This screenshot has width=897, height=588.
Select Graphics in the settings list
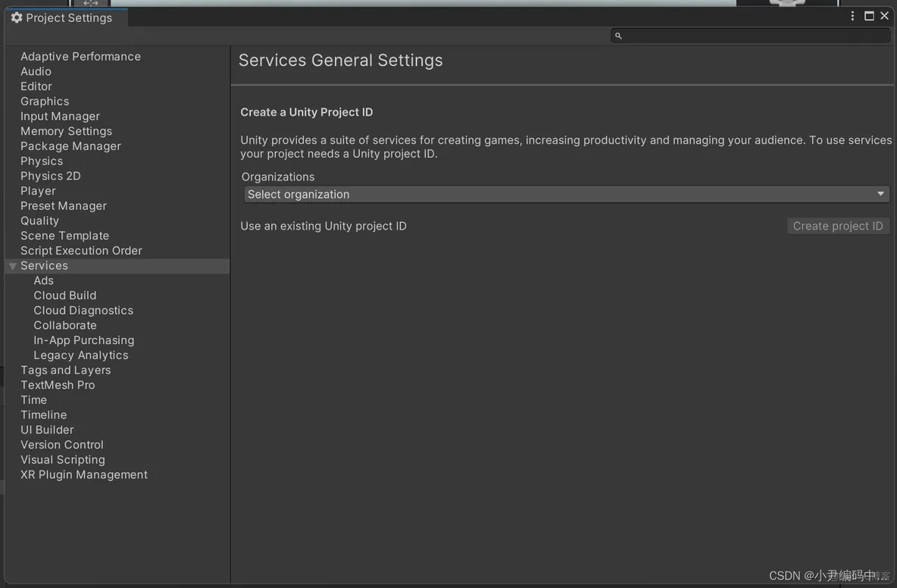point(45,102)
